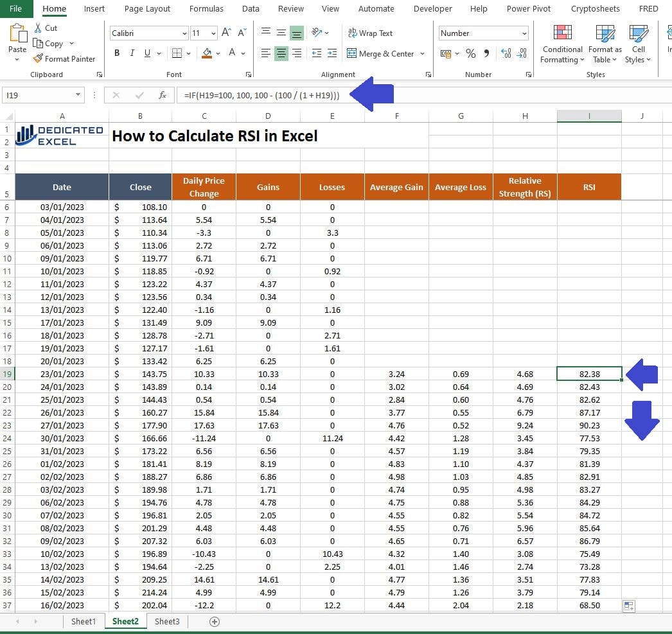This screenshot has height=634, width=672.
Task: Expand the Merge & Center arrow
Action: coord(423,53)
